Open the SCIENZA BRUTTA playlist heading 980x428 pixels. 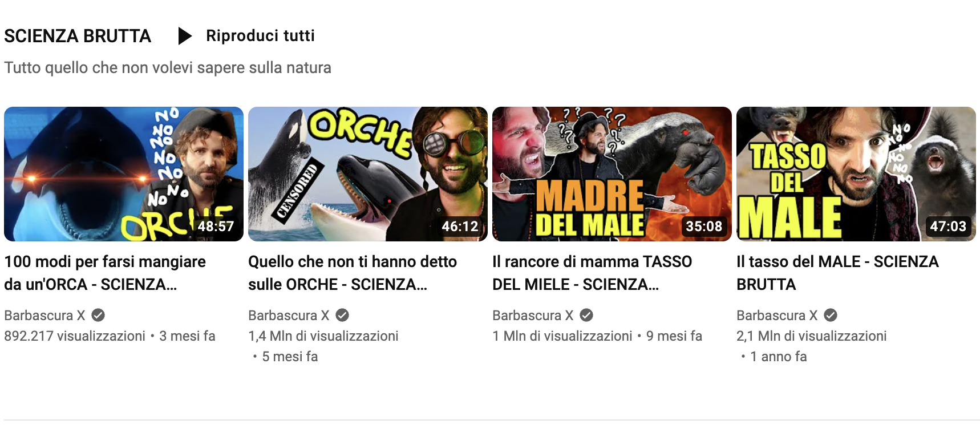(x=78, y=36)
